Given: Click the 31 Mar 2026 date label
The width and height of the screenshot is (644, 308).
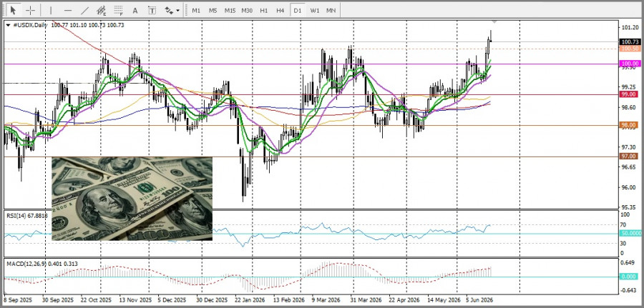Looking at the screenshot, I should 366,300.
